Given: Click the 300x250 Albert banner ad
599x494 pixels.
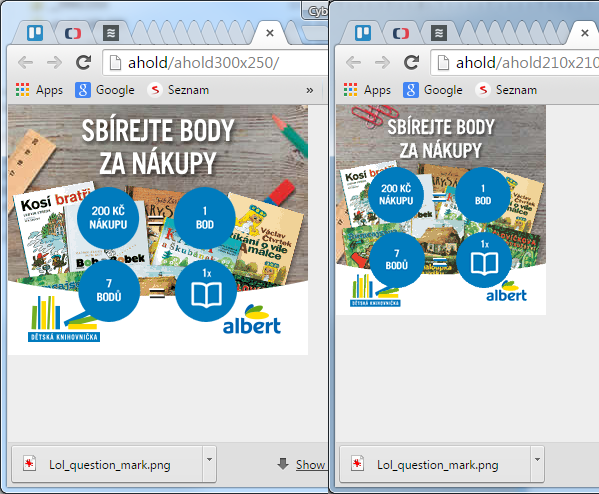Looking at the screenshot, I should (158, 230).
